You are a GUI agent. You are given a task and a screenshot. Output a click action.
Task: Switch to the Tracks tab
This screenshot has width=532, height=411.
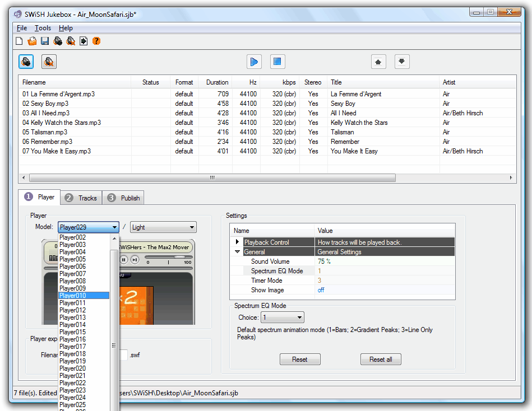[81, 198]
